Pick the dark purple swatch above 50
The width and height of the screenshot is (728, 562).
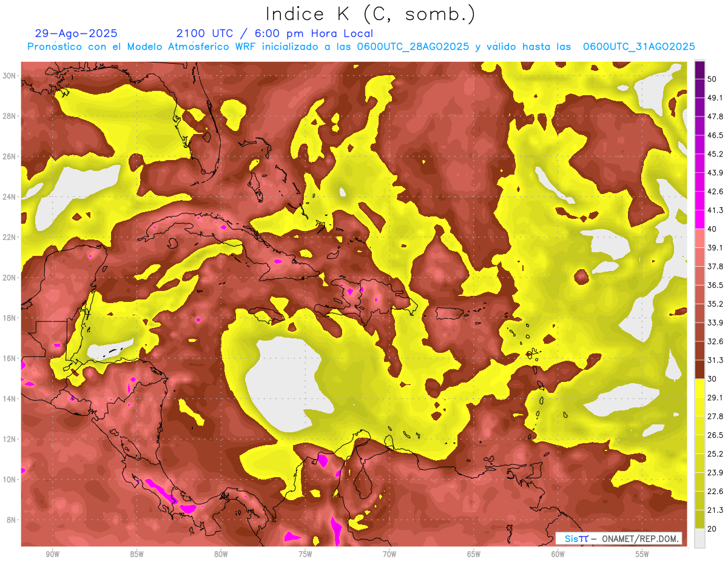click(699, 70)
